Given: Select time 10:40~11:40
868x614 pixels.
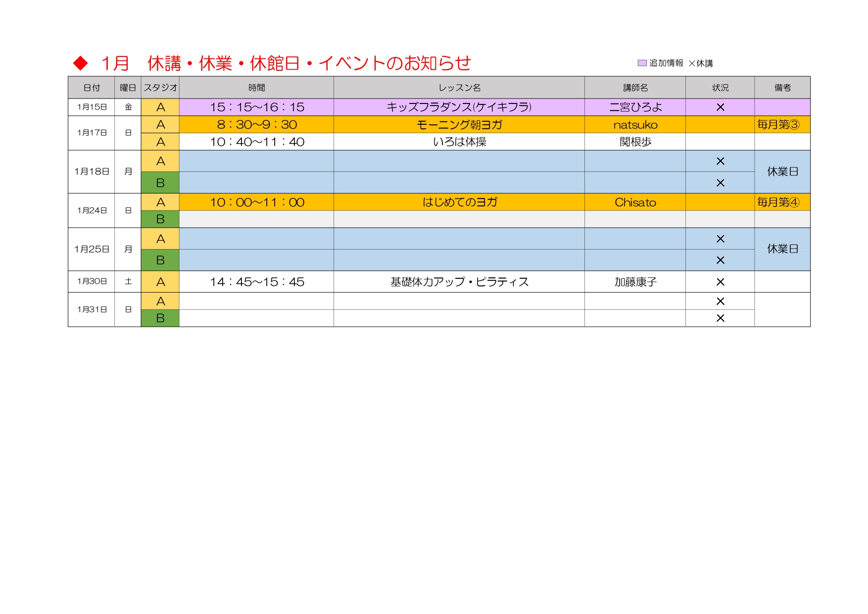Looking at the screenshot, I should pyautogui.click(x=256, y=142).
